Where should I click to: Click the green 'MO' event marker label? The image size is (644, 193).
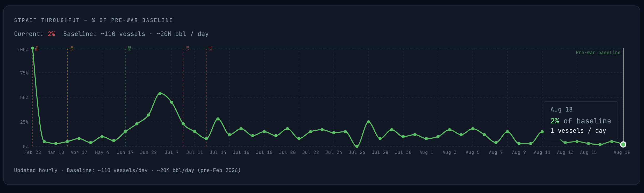coord(130,48)
